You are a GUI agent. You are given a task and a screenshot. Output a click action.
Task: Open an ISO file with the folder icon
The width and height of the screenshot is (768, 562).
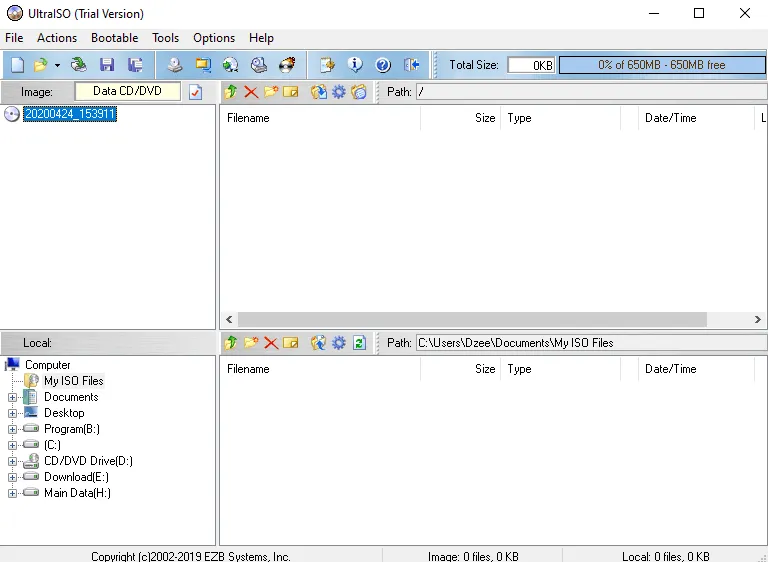click(41, 65)
